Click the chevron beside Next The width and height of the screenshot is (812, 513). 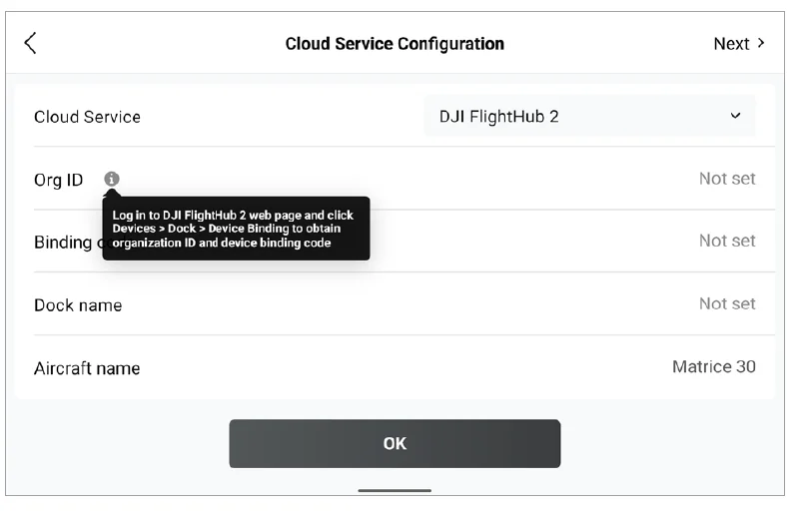pyautogui.click(x=761, y=43)
